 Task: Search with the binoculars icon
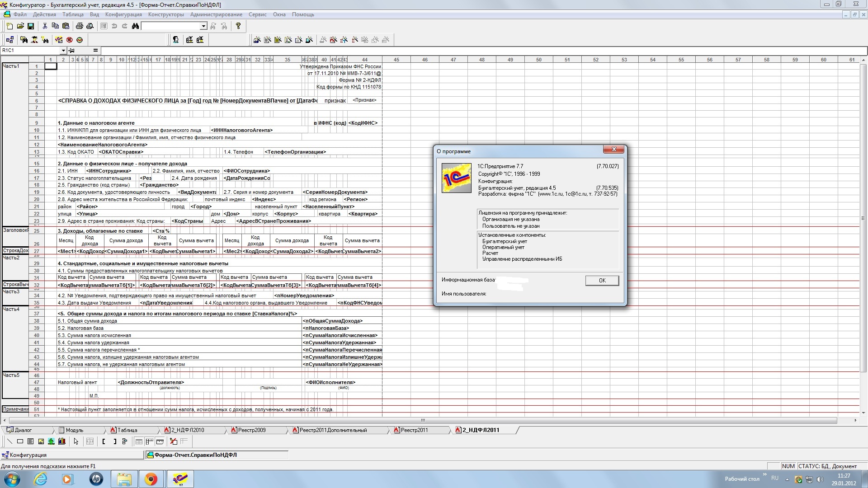[135, 26]
